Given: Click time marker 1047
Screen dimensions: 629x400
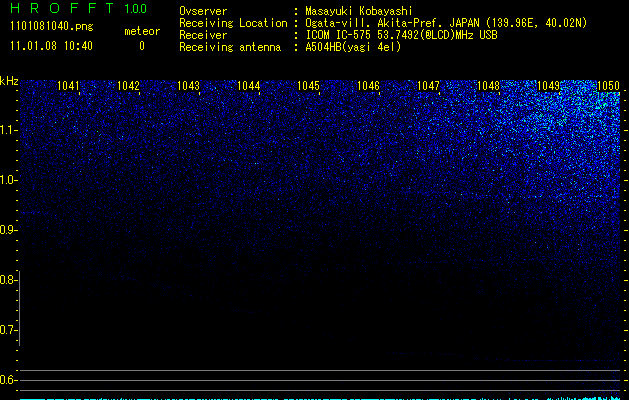Looking at the screenshot, I should 428,86.
